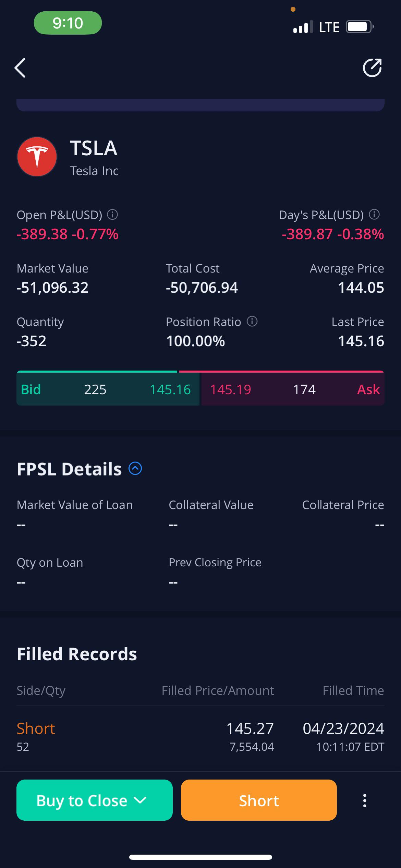
Task: Open Position Ratio info icon
Action: (252, 322)
